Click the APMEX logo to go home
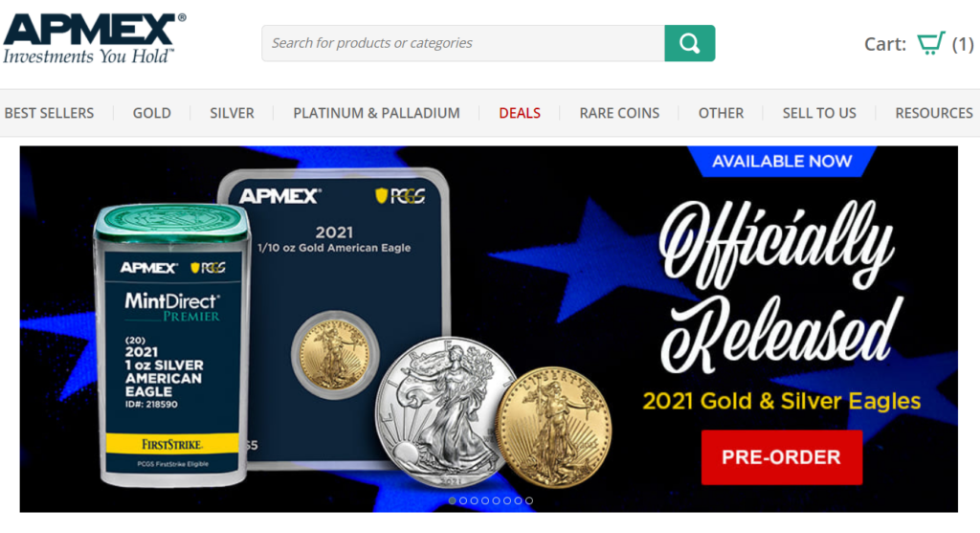The height and width of the screenshot is (533, 980). 95,38
